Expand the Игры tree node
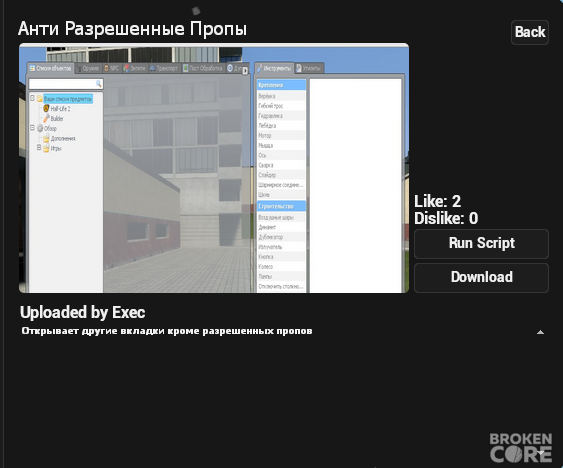This screenshot has width=563, height=468. (39, 148)
